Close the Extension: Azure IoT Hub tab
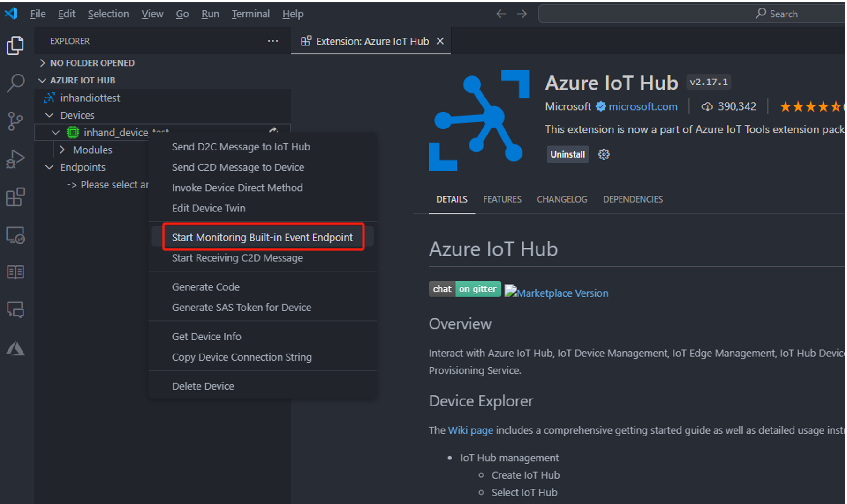 [440, 41]
